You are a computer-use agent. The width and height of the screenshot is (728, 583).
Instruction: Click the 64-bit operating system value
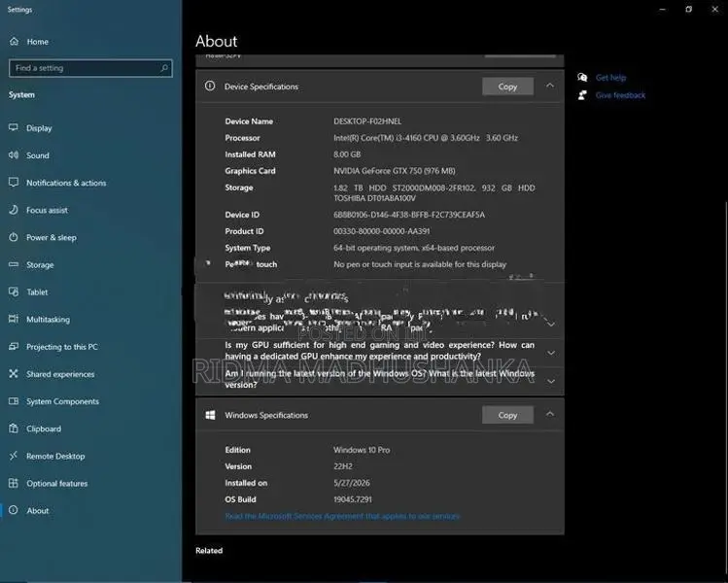pos(414,248)
